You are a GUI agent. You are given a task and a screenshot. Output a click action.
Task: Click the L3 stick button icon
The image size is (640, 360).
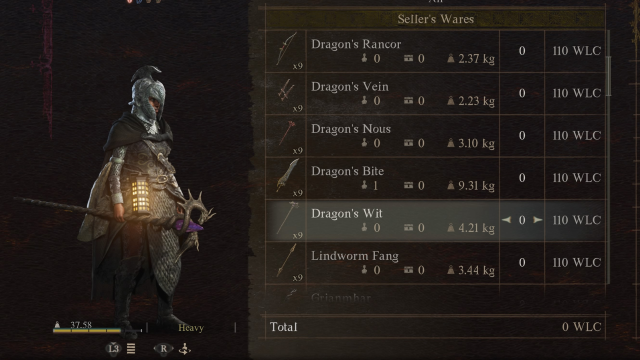tap(113, 349)
